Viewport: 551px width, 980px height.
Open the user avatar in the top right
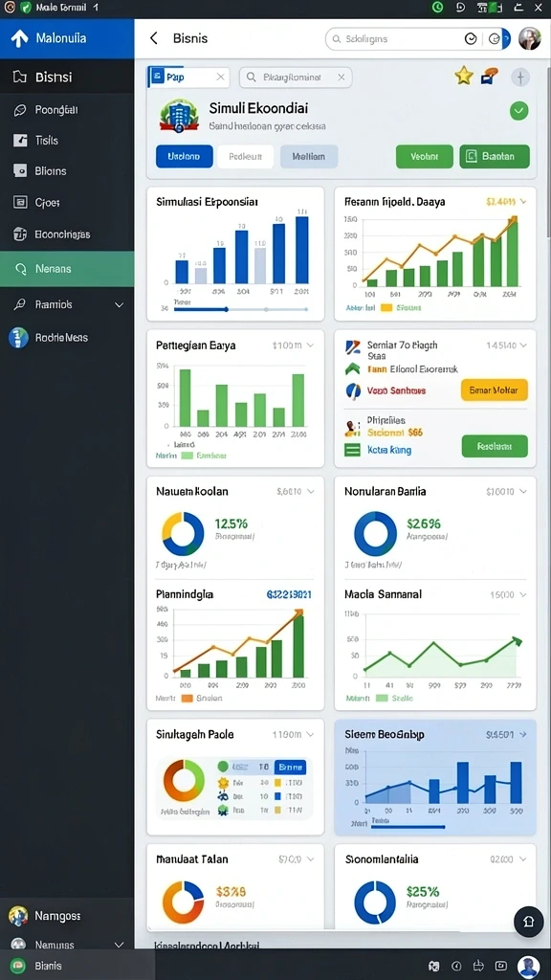click(530, 38)
